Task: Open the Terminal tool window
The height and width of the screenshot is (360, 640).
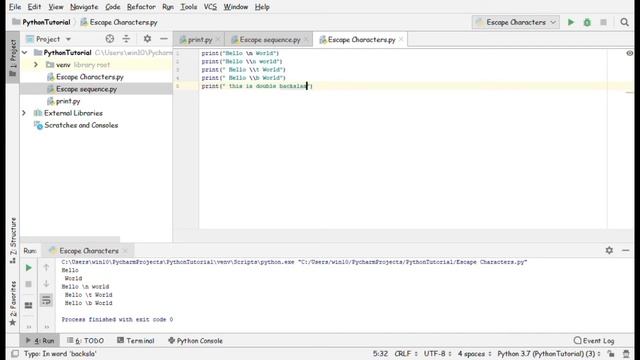Action: (136, 340)
